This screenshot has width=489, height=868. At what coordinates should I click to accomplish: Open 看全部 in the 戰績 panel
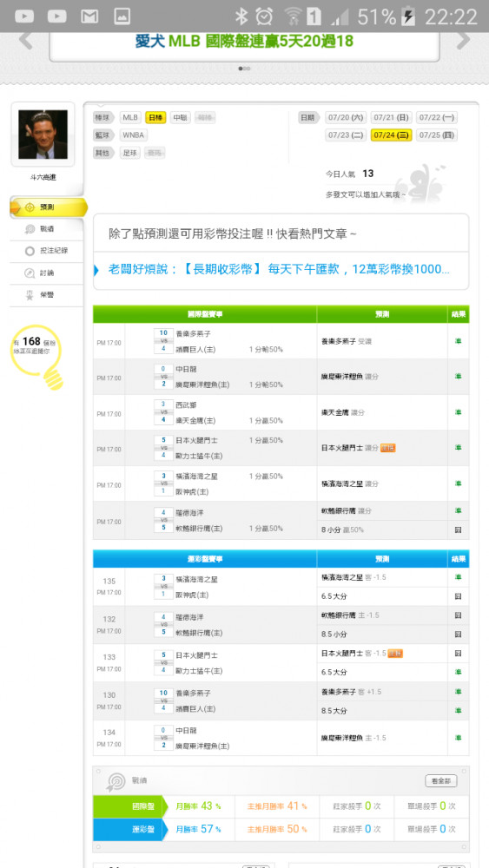(x=441, y=781)
